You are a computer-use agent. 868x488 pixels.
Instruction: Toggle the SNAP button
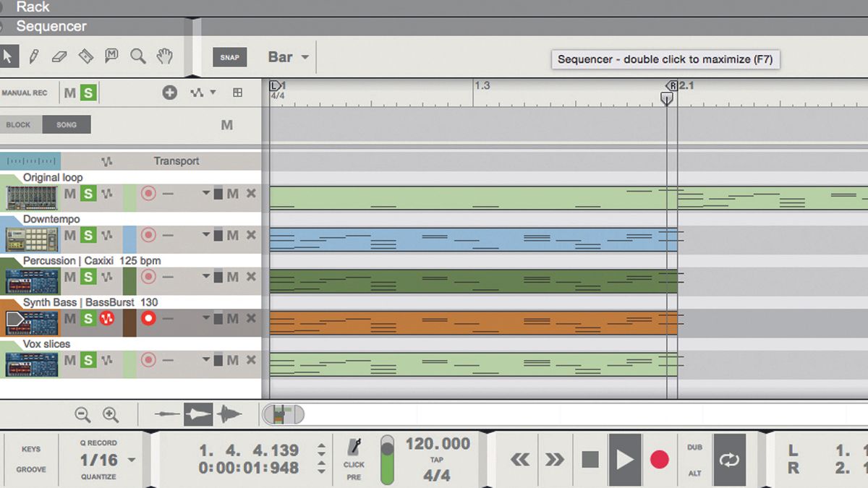pos(230,56)
